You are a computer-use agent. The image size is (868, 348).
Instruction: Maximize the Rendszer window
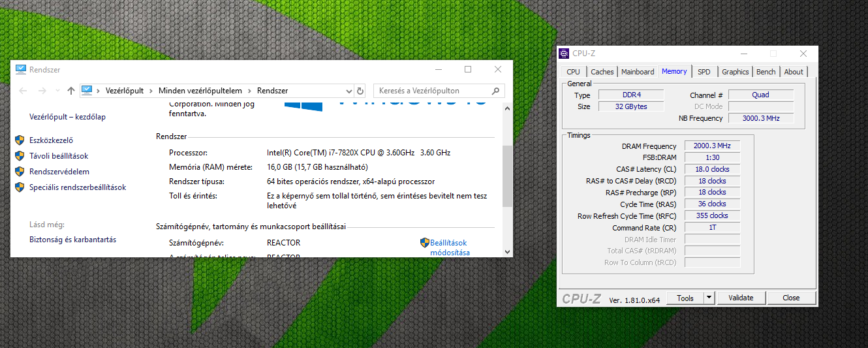(x=468, y=69)
